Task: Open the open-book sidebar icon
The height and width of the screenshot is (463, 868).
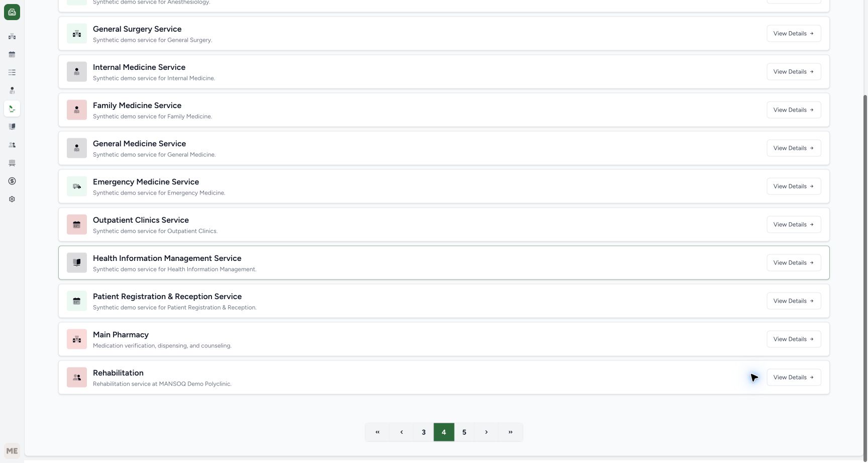Action: click(x=12, y=127)
